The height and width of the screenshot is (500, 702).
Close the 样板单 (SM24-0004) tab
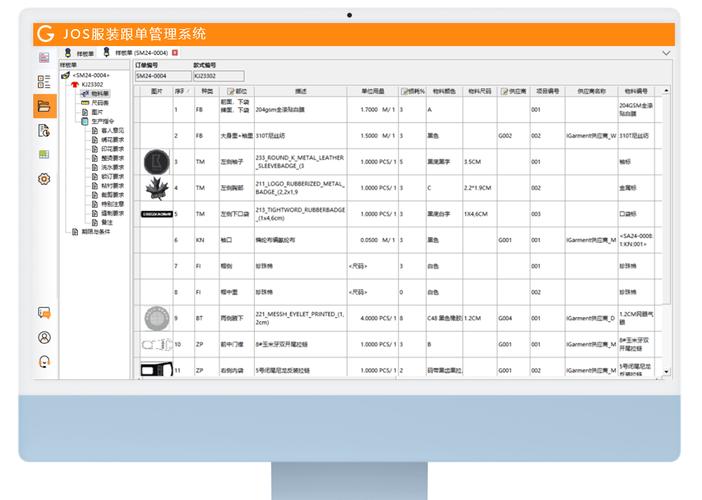pos(176,51)
